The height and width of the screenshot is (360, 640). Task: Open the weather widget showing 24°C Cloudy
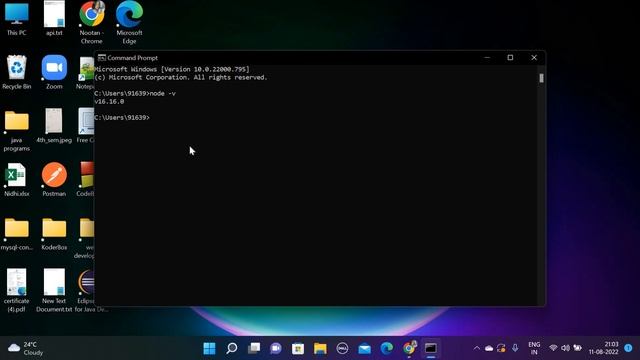[25, 348]
